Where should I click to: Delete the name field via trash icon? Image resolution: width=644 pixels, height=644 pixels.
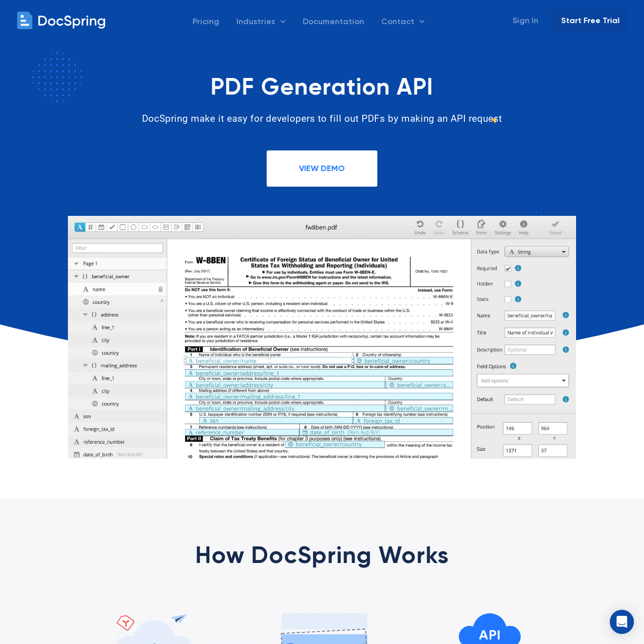[x=160, y=289]
